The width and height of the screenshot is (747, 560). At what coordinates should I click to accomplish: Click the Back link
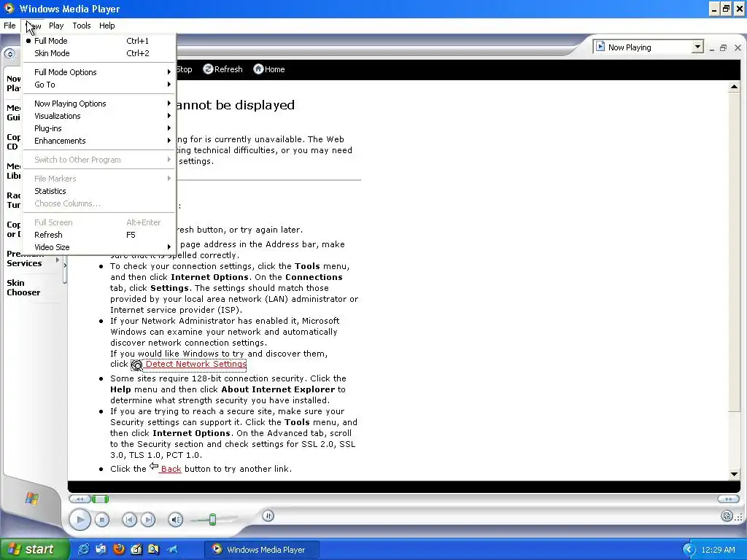(x=171, y=469)
